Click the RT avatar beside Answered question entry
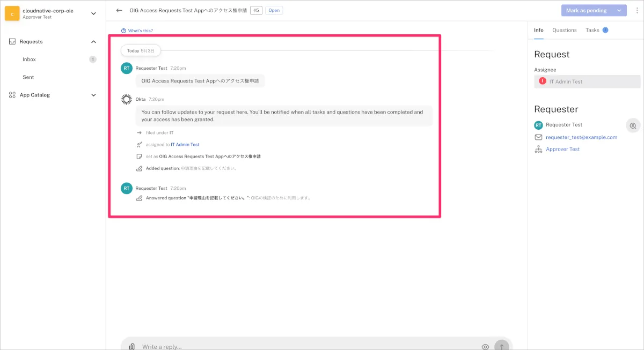This screenshot has height=350, width=644. point(127,188)
